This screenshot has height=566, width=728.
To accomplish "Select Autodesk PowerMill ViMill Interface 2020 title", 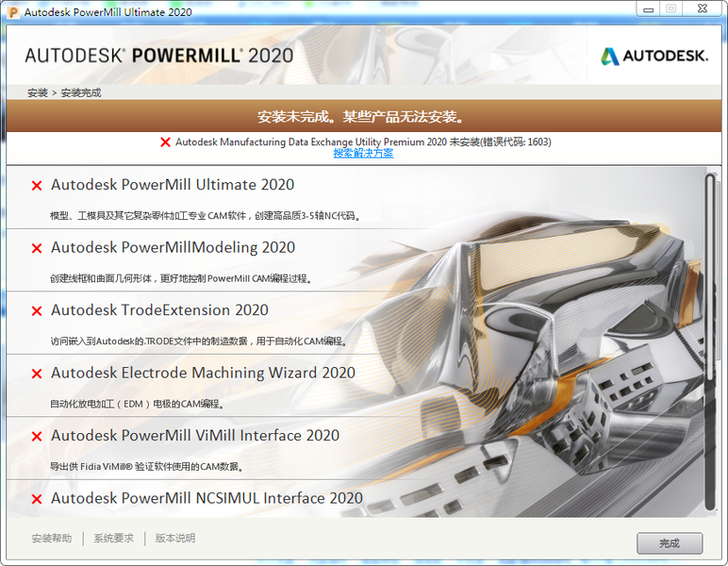I will click(x=195, y=436).
